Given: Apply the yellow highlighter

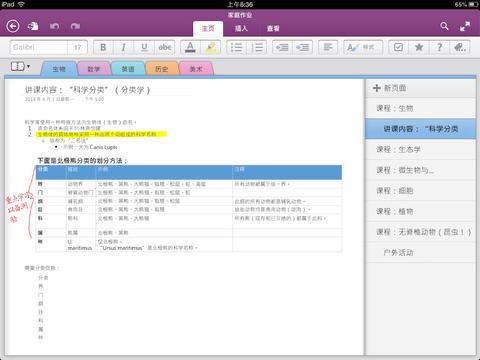Looking at the screenshot, I should coord(211,47).
